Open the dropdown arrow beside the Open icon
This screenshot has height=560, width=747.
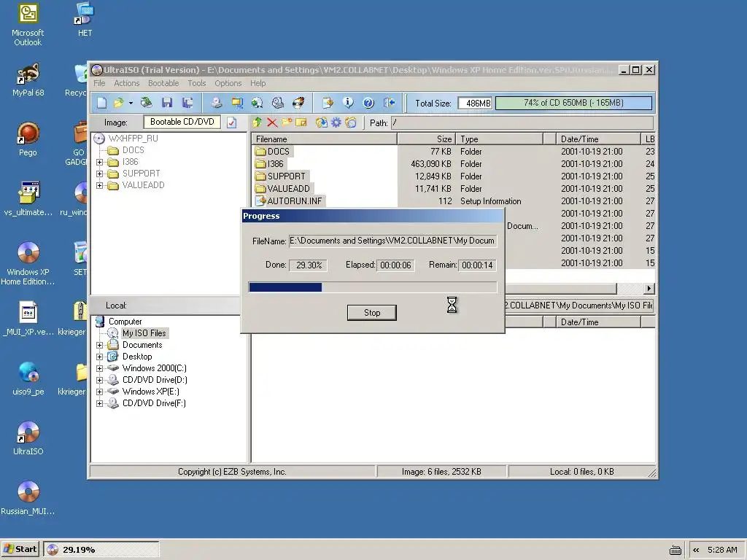[x=131, y=104]
